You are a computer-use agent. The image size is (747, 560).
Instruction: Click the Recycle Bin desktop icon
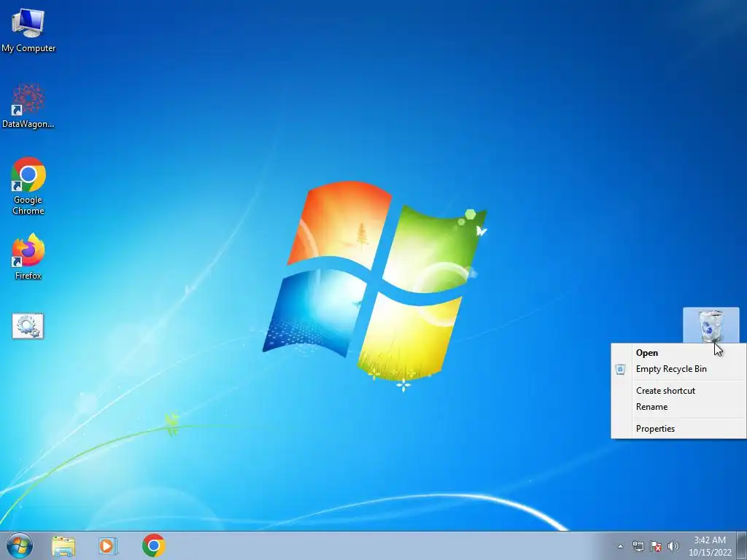711,325
